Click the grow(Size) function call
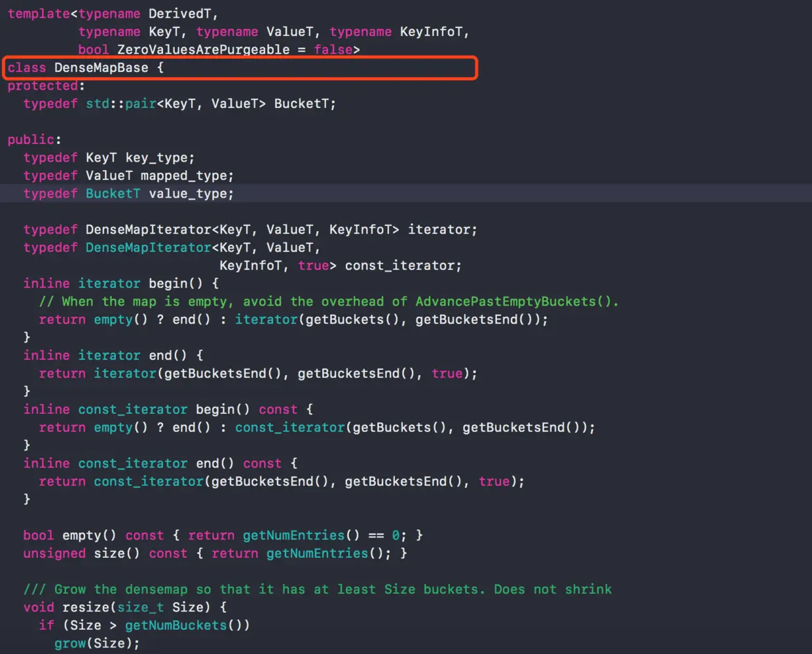The height and width of the screenshot is (654, 812). 96,643
